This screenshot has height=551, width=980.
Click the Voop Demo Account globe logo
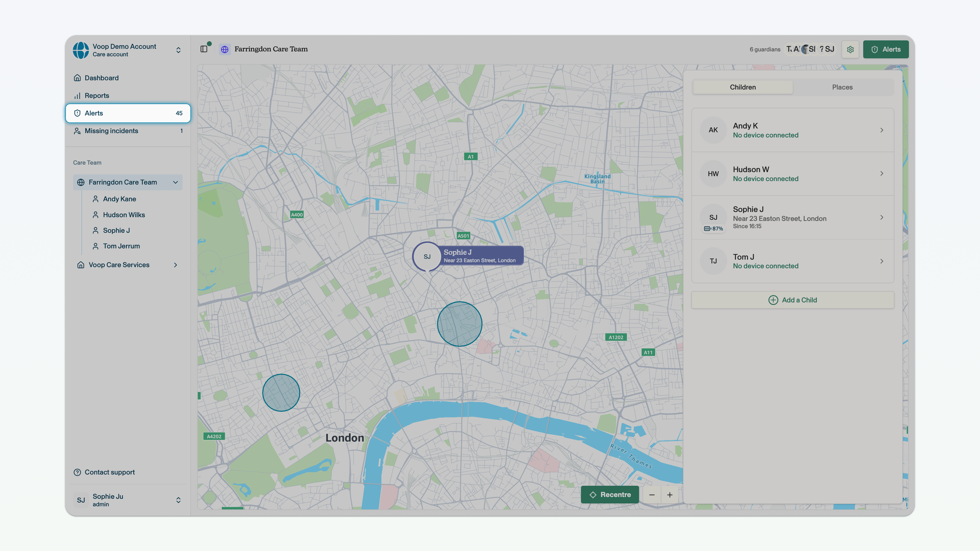tap(81, 50)
